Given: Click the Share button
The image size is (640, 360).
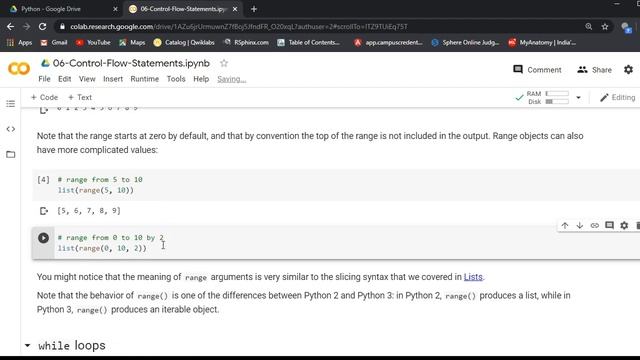Looking at the screenshot, I should point(594,70).
